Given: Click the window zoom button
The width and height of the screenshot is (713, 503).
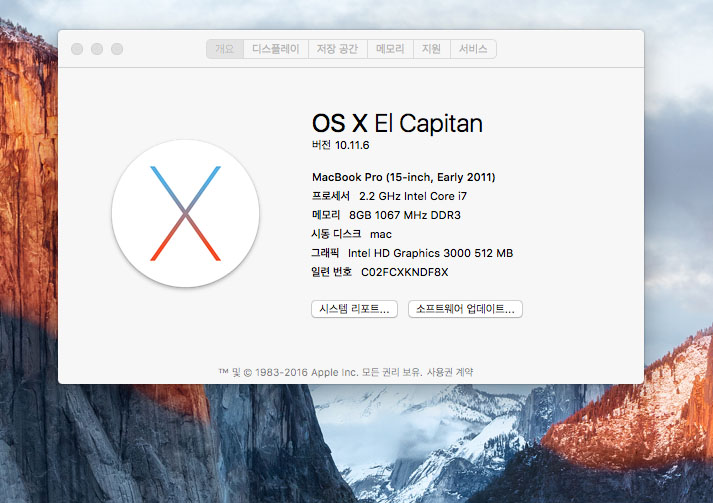Looking at the screenshot, I should [x=117, y=49].
